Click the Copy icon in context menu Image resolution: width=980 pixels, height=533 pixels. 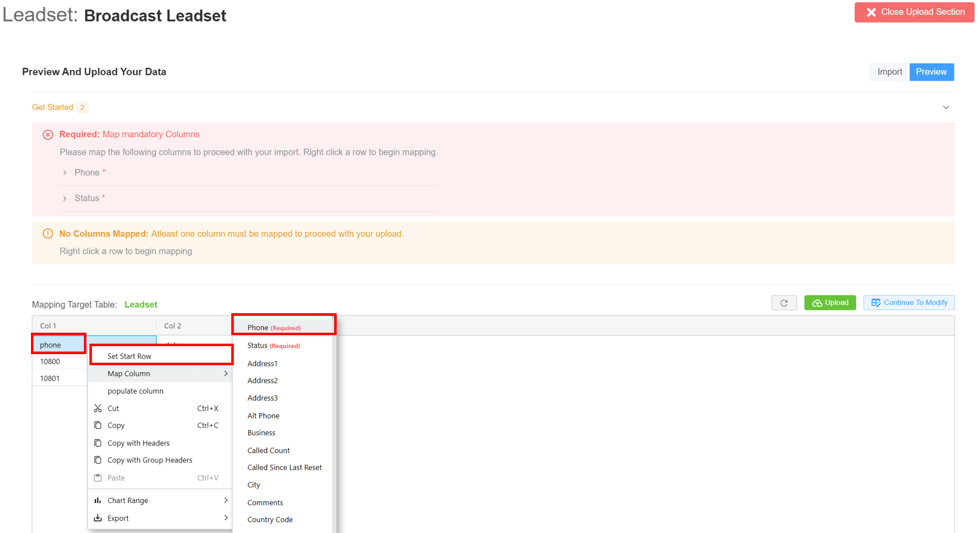98,425
